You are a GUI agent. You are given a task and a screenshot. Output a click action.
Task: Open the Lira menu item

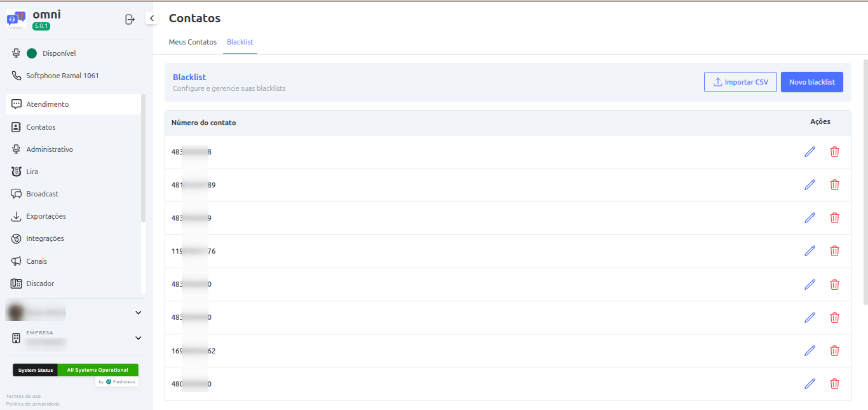coord(32,172)
